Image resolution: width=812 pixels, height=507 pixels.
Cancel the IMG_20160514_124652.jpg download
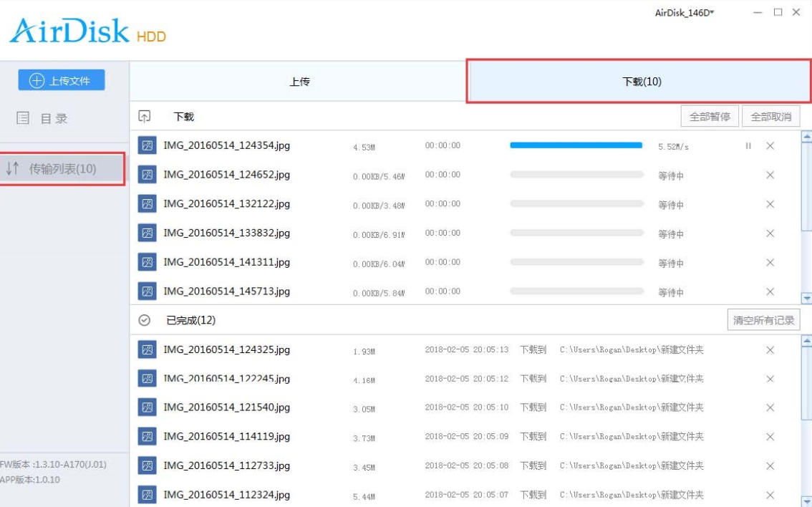click(x=770, y=175)
